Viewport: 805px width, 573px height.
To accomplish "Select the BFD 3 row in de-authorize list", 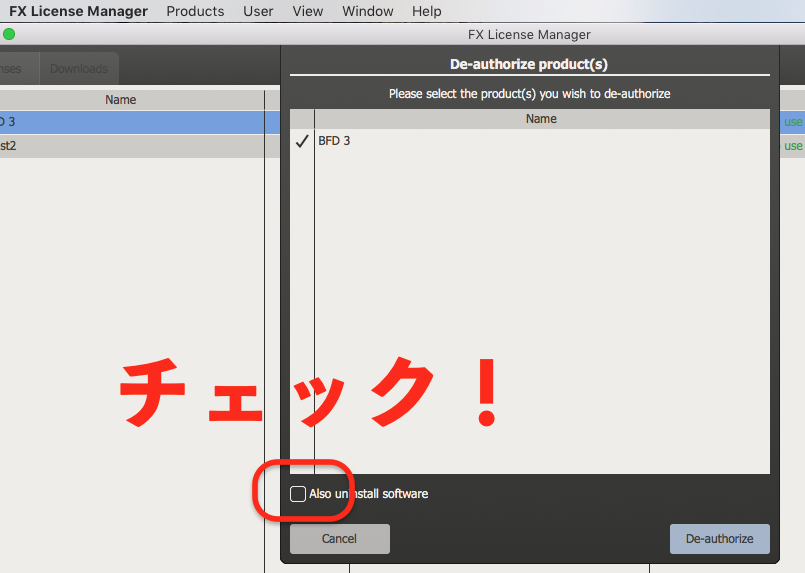I will (x=530, y=141).
